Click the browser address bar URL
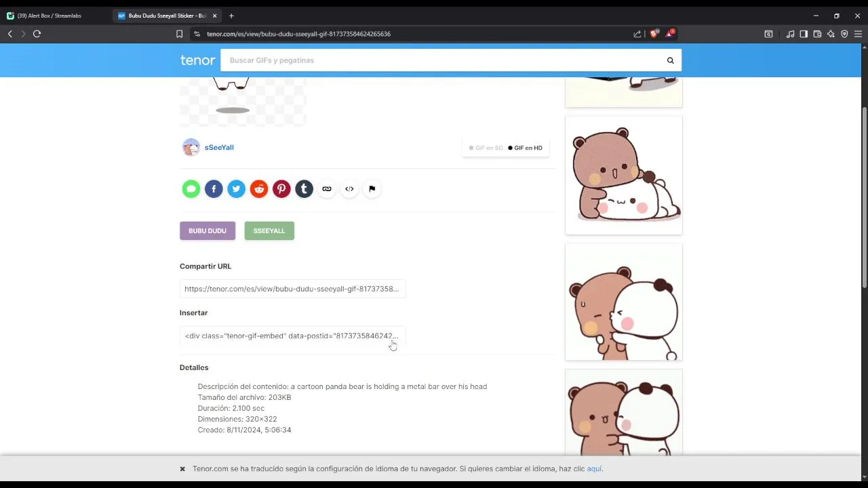 [298, 34]
